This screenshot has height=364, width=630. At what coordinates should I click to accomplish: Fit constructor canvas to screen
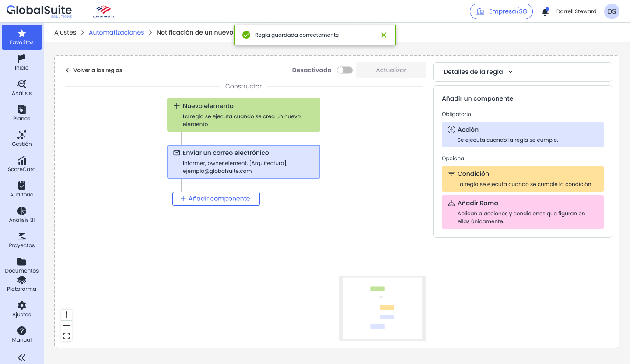(x=66, y=336)
